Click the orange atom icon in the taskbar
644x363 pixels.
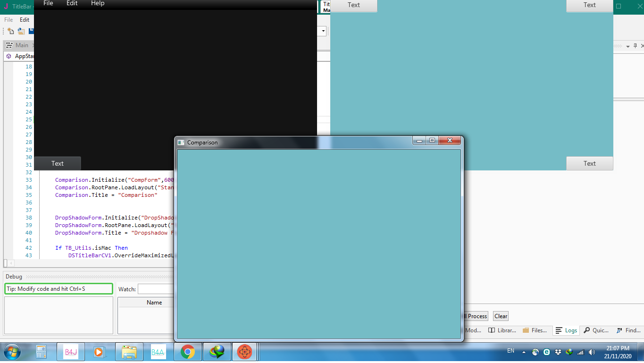[x=244, y=352]
